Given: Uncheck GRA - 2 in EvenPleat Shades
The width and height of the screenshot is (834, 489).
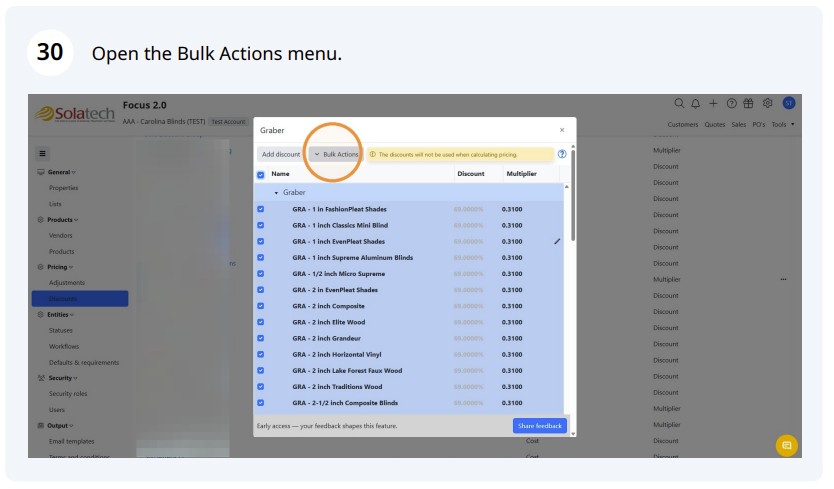Looking at the screenshot, I should coord(261,290).
